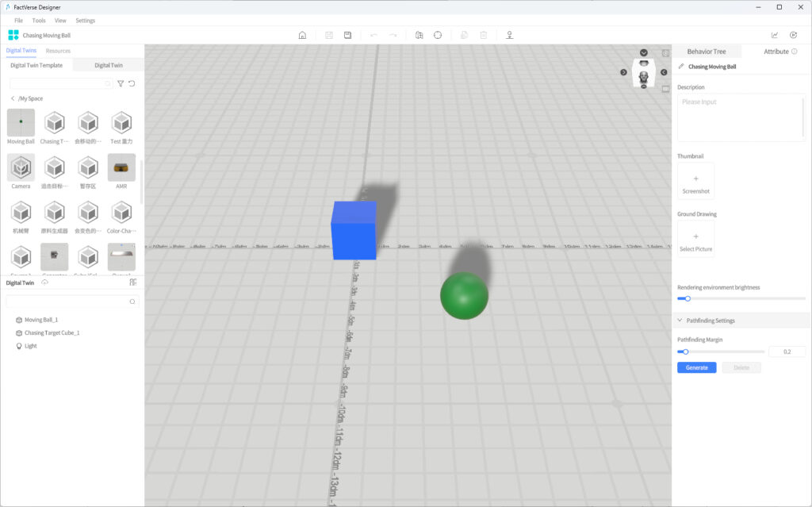Click the Play preview icon

point(793,35)
